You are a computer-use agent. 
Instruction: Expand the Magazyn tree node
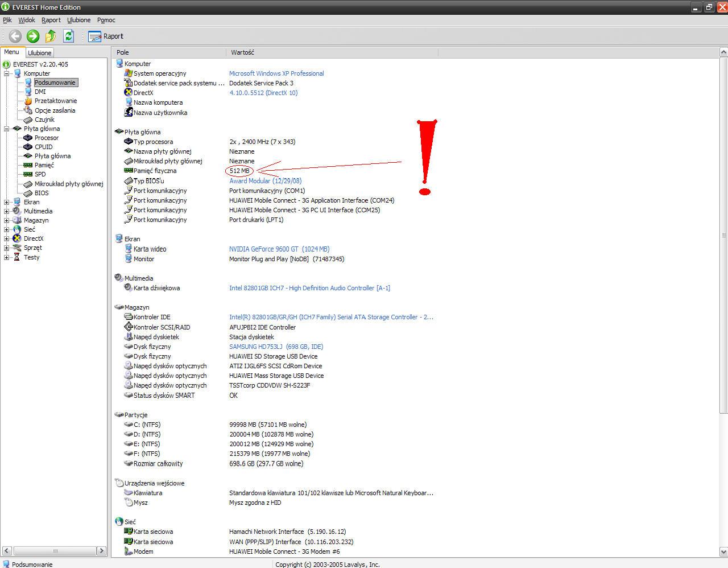point(6,220)
